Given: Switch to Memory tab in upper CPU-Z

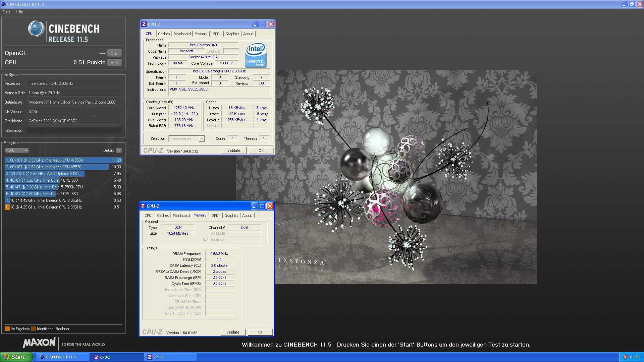Looking at the screenshot, I should coord(201,34).
